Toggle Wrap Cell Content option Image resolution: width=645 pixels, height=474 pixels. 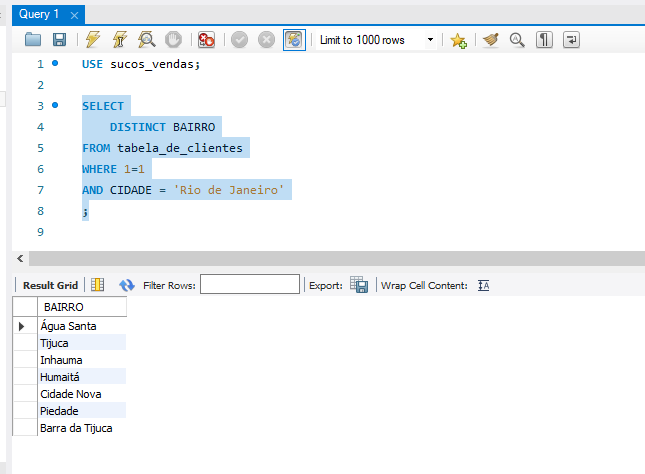[483, 285]
